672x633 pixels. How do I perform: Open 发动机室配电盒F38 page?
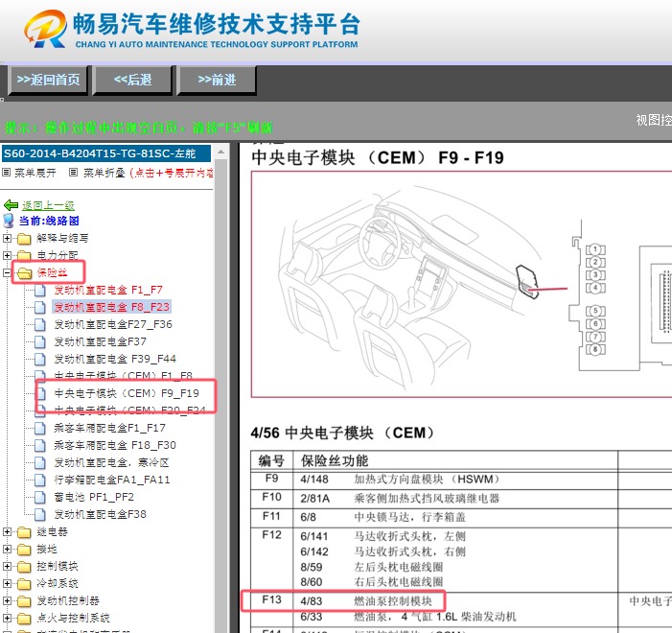[100, 514]
